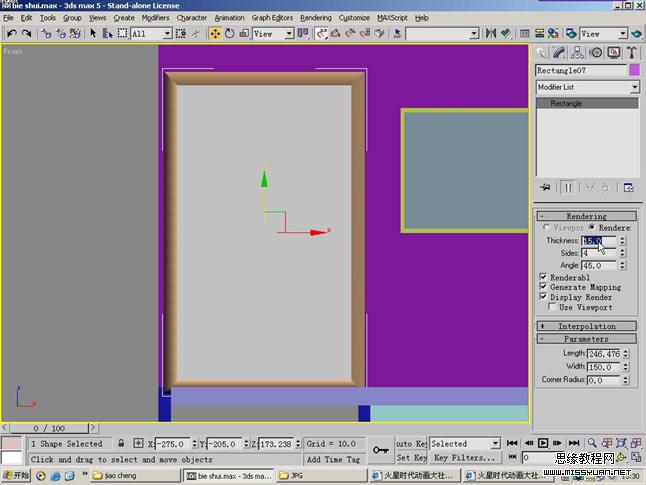Switch to the Modify command panel tab
Viewport: 646px width, 485px height.
click(559, 53)
